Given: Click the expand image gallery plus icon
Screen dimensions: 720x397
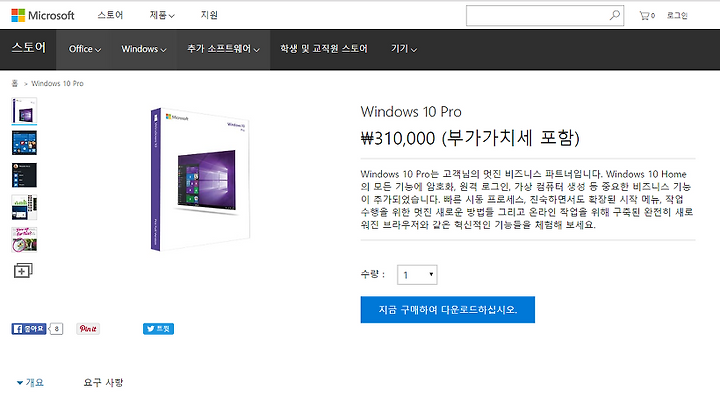Looking at the screenshot, I should tap(23, 271).
